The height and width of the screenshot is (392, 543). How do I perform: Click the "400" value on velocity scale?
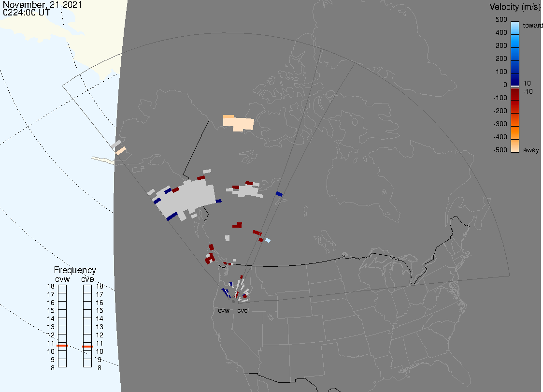pos(501,32)
